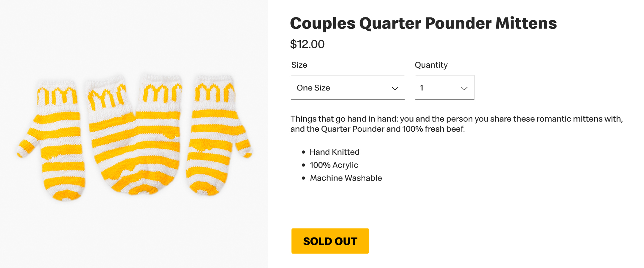Click the product description paragraph

point(456,124)
